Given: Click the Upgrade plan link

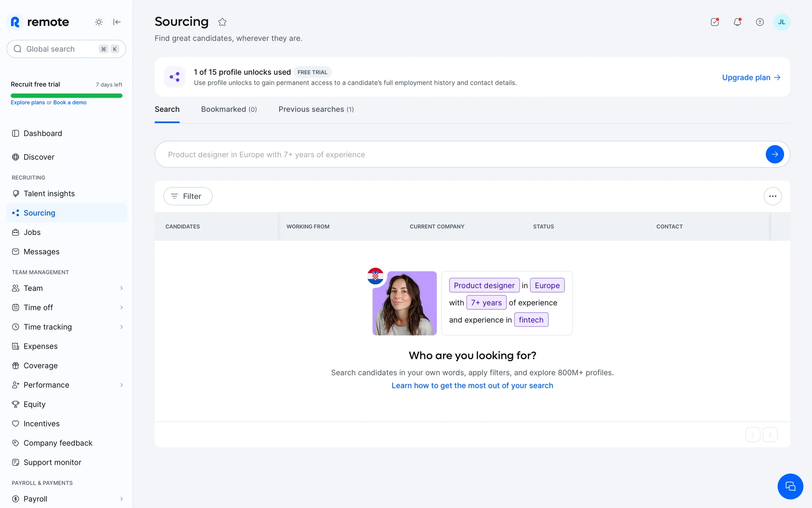Looking at the screenshot, I should [x=751, y=77].
